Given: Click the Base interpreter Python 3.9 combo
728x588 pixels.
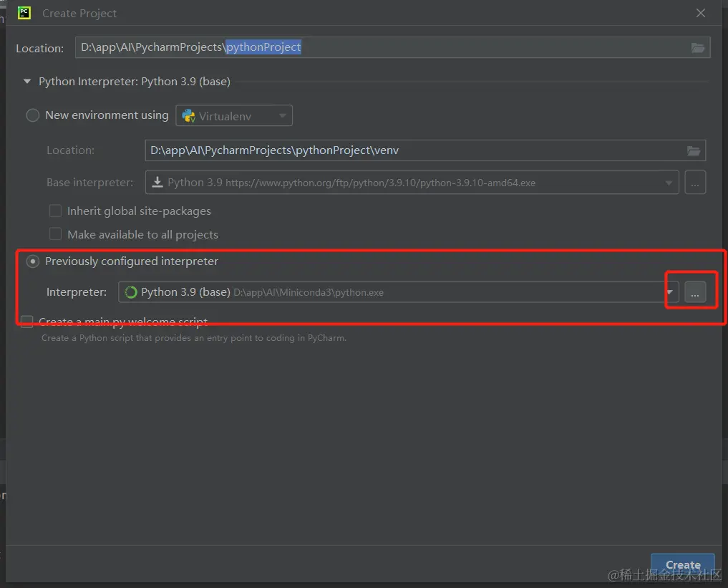Looking at the screenshot, I should 412,183.
